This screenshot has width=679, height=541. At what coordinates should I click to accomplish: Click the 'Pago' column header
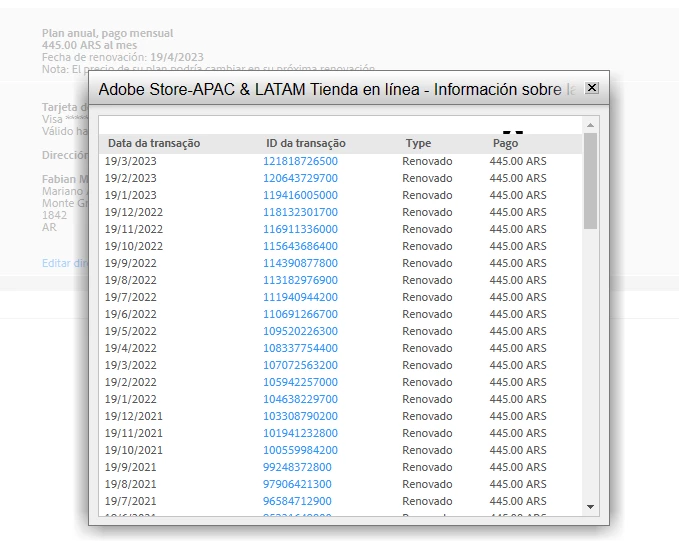coord(505,143)
